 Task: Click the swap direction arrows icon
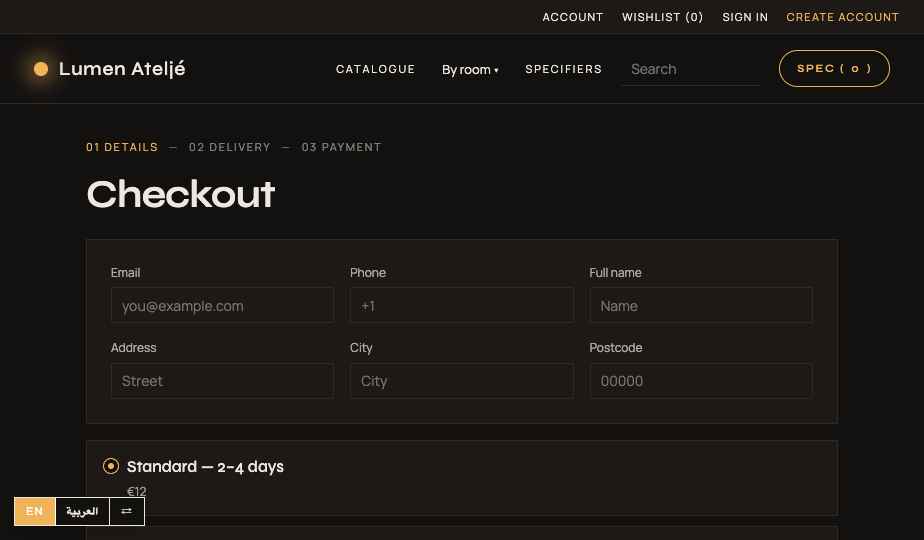point(127,511)
